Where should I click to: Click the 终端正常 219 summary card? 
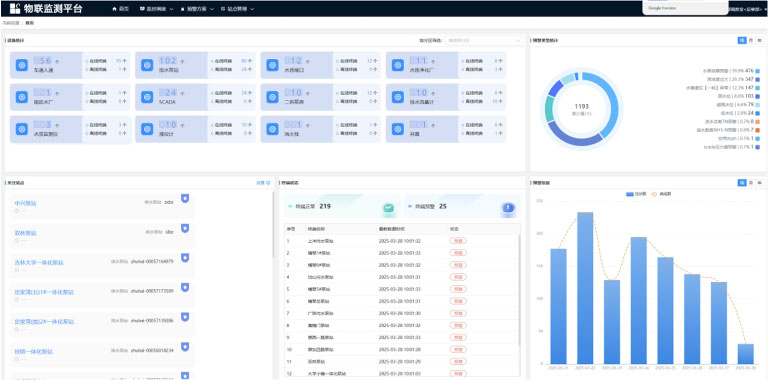342,207
